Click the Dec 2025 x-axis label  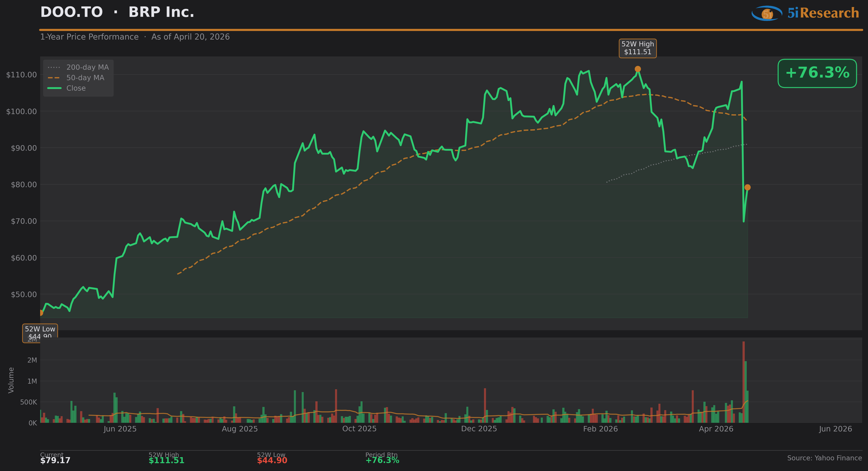click(479, 429)
